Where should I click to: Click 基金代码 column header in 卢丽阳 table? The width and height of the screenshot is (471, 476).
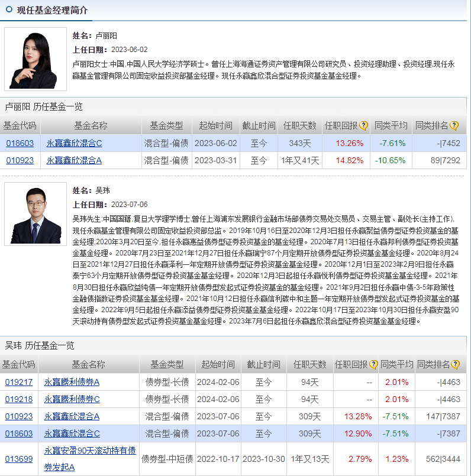tap(20, 126)
